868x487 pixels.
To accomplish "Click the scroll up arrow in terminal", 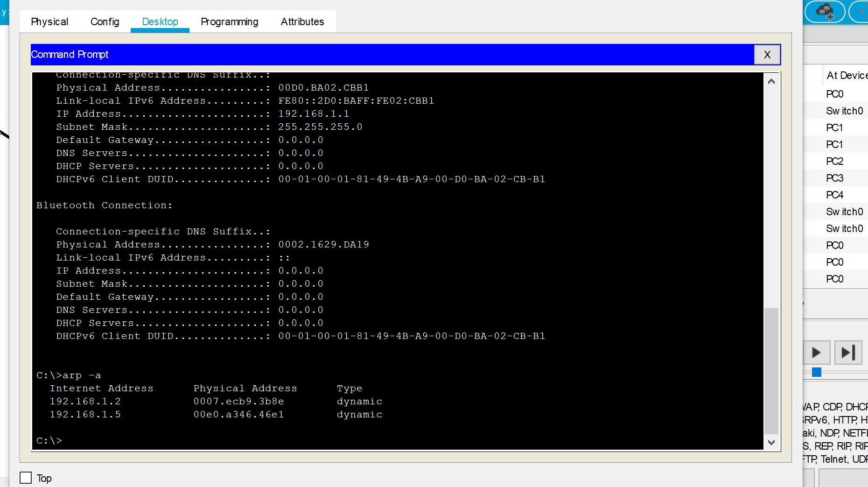I will pos(771,81).
